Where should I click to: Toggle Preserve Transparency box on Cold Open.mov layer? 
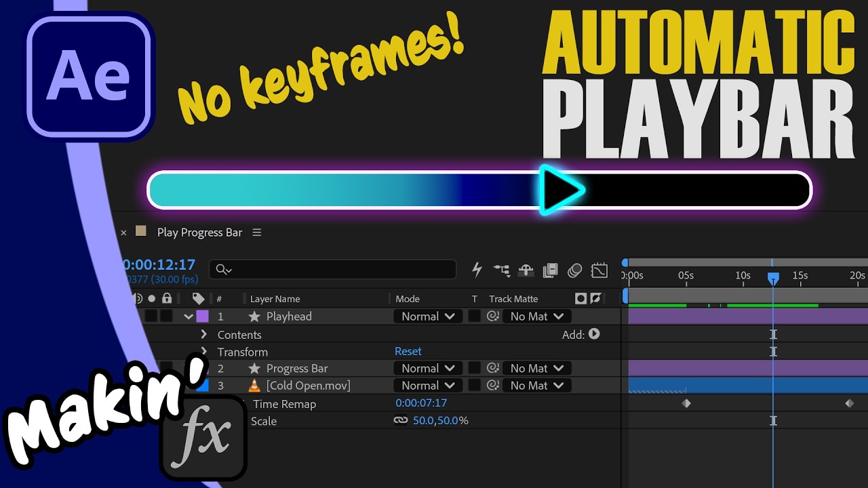pyautogui.click(x=475, y=386)
